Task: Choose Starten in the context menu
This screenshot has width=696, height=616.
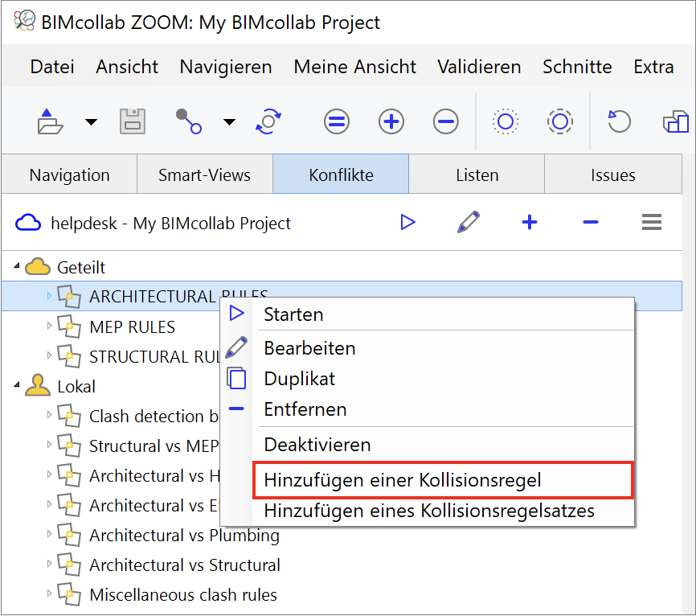Action: tap(427, 314)
